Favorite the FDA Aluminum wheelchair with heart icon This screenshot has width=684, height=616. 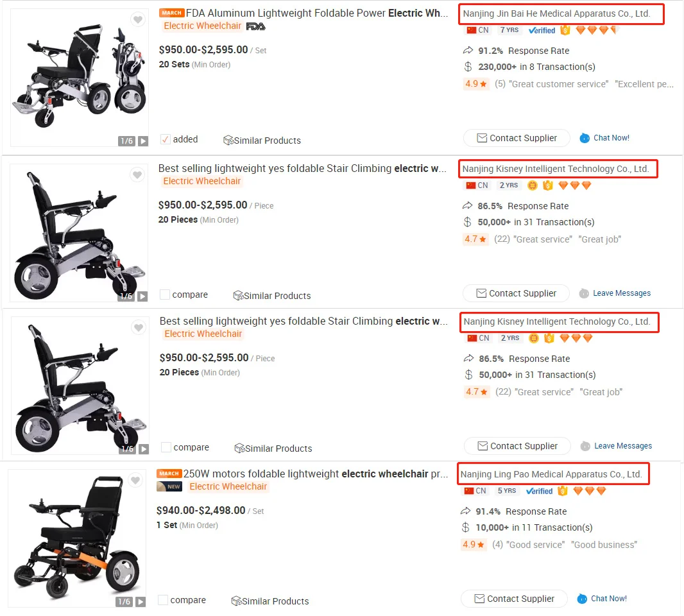coord(138,19)
